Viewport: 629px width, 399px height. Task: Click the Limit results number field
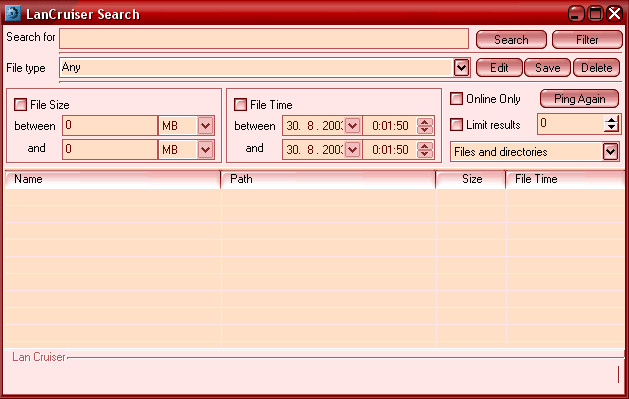click(x=570, y=124)
